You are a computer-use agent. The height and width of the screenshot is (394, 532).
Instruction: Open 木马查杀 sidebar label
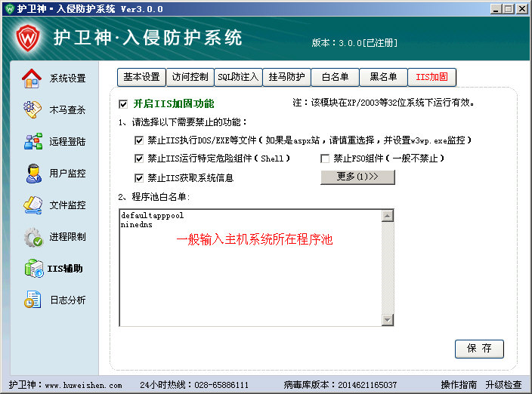click(x=67, y=109)
